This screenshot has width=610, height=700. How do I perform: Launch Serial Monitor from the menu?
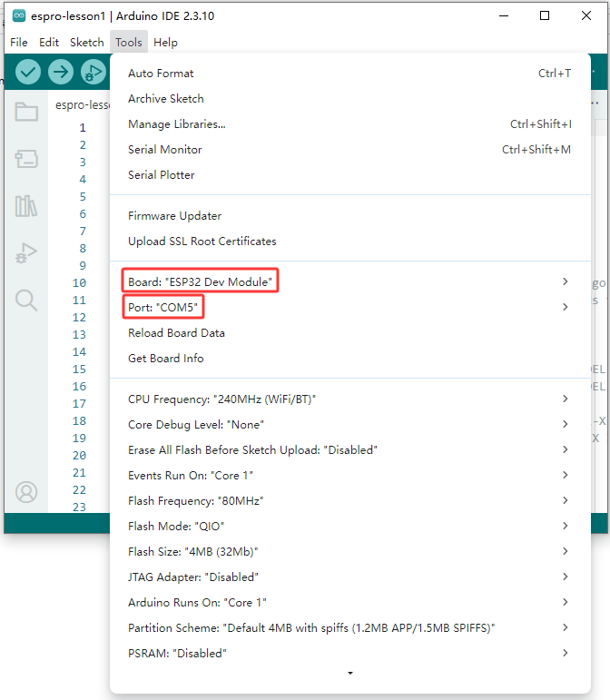pos(350,150)
